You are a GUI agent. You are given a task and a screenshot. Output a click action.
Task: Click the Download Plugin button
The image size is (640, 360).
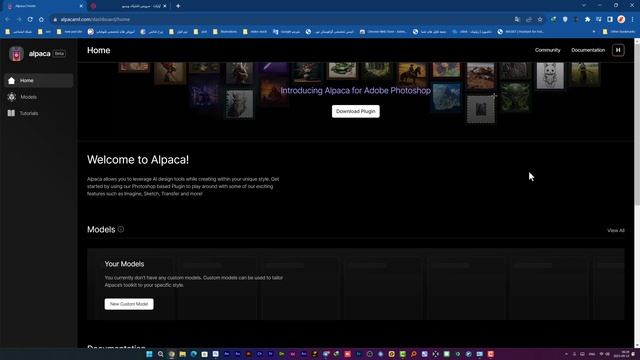(356, 111)
